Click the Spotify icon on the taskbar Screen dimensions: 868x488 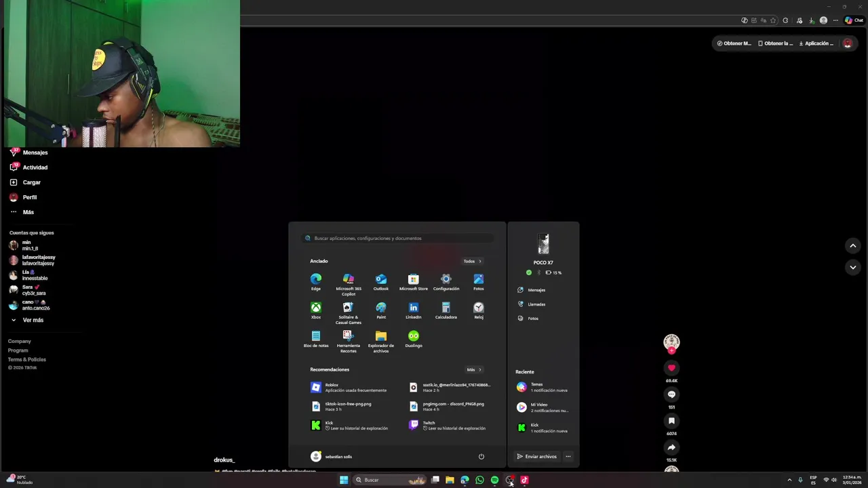click(494, 480)
